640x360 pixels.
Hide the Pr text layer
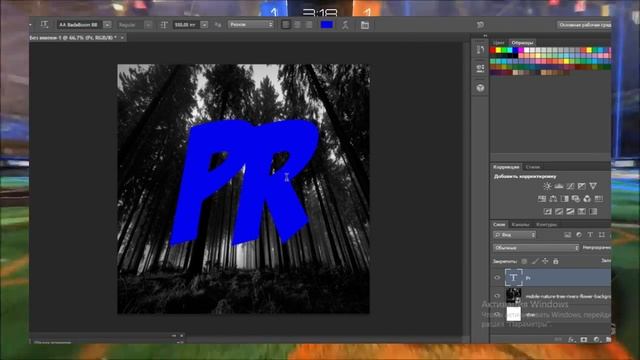[497, 278]
